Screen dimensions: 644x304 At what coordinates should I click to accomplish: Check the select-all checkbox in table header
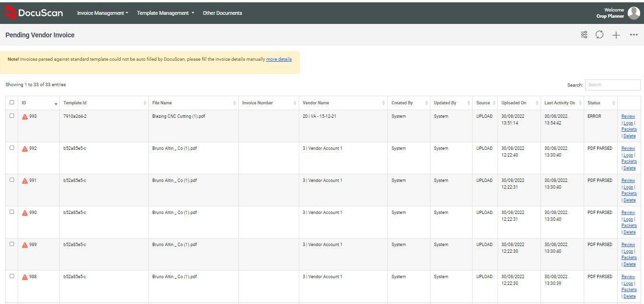(x=11, y=102)
